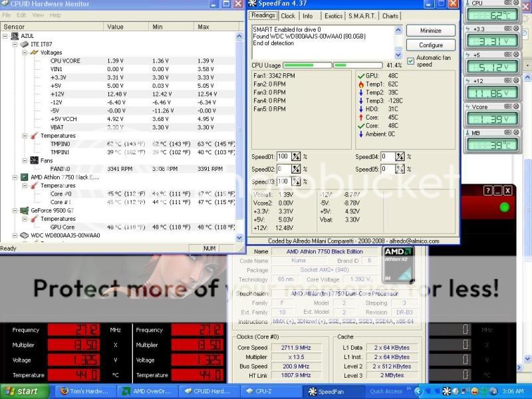Click 'Fan1: 3342 RPM' reading in SpeedFan

click(x=274, y=76)
